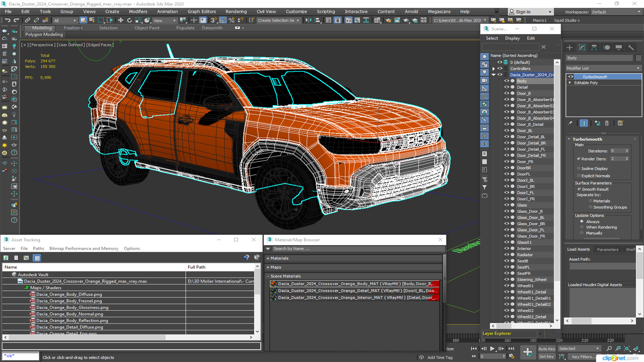
Task: Click the Set Keys large plus icon
Action: (x=528, y=352)
